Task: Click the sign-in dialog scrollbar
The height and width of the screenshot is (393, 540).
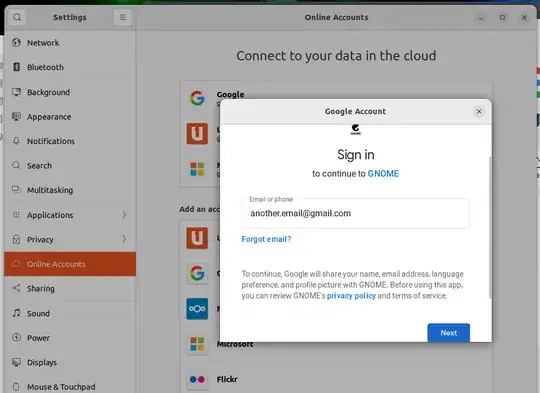Action: click(490, 227)
